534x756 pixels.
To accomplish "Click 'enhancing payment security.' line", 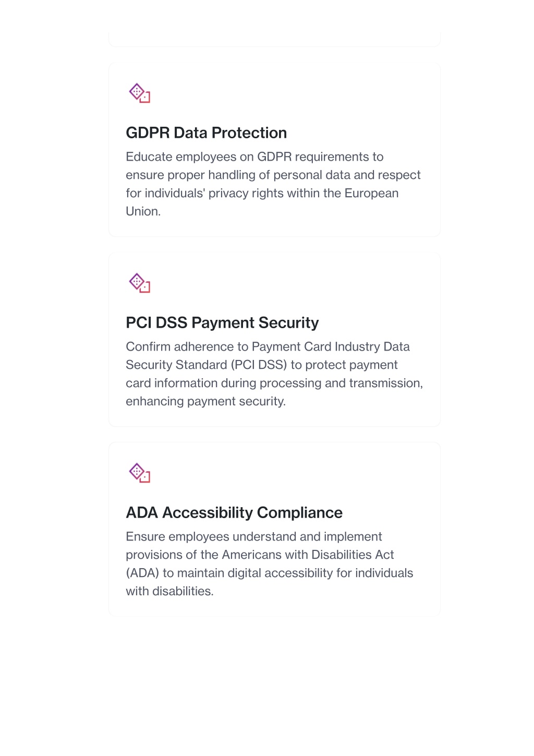I will click(x=206, y=401).
